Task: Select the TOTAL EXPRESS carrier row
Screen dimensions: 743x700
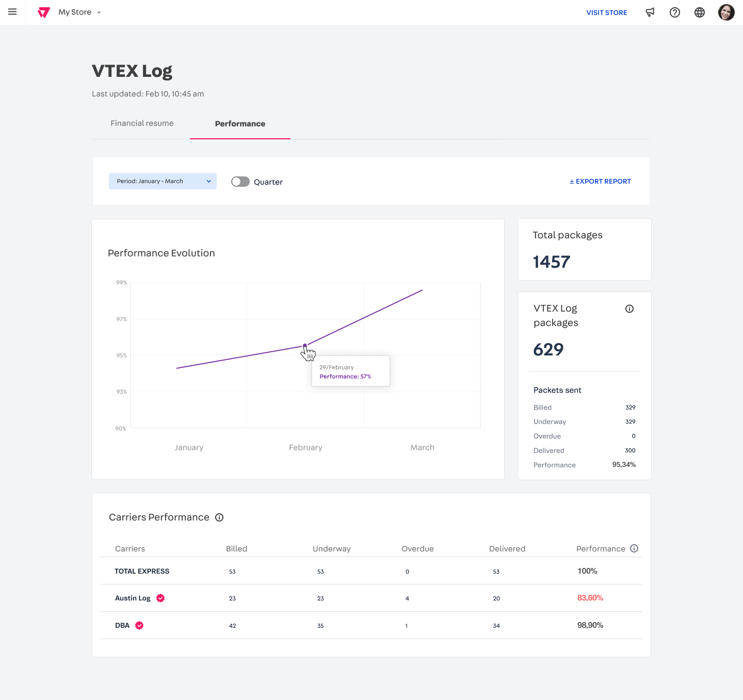Action: (x=142, y=571)
